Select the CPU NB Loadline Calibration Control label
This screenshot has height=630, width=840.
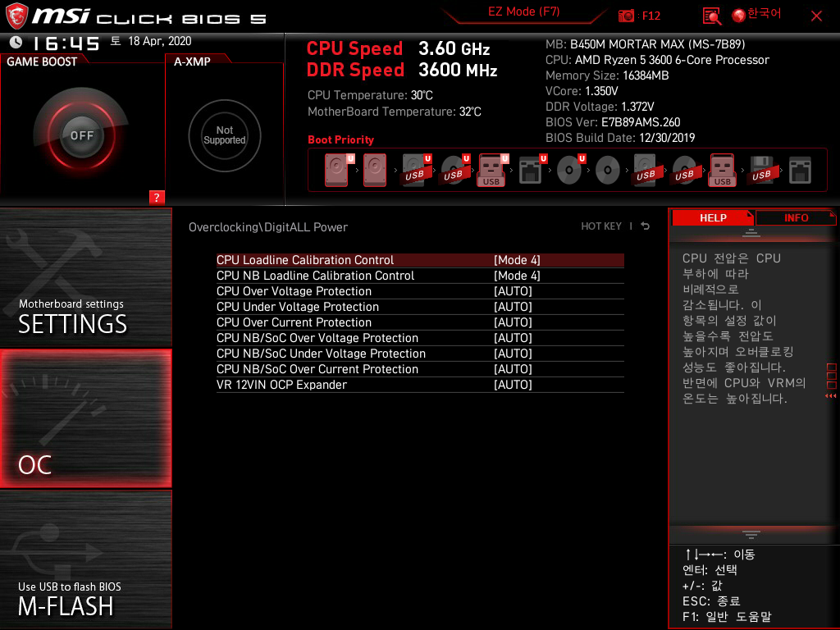click(315, 276)
